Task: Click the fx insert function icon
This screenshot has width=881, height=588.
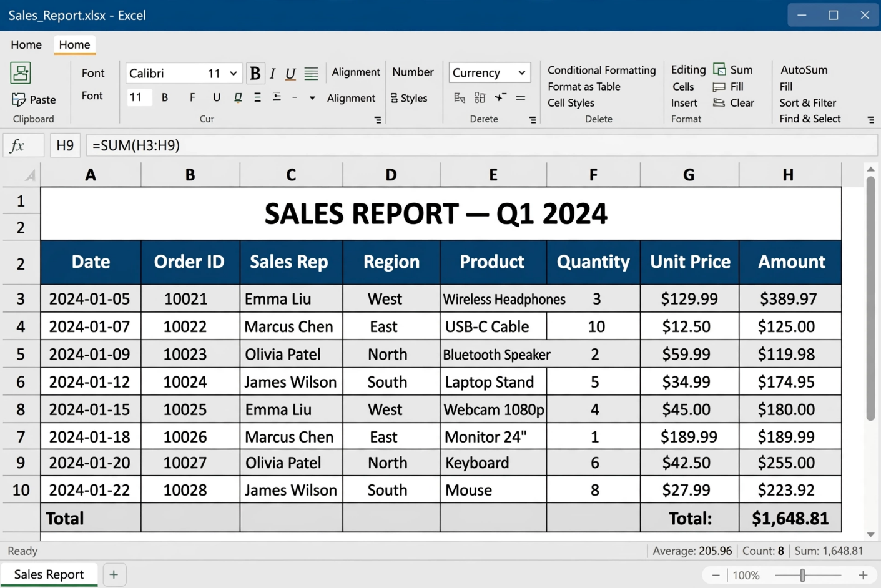Action: pyautogui.click(x=17, y=145)
